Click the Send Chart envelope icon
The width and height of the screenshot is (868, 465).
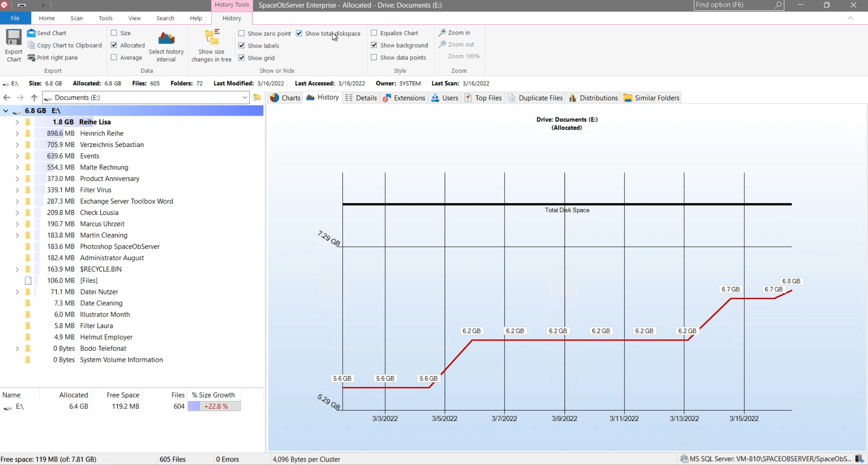pos(31,33)
